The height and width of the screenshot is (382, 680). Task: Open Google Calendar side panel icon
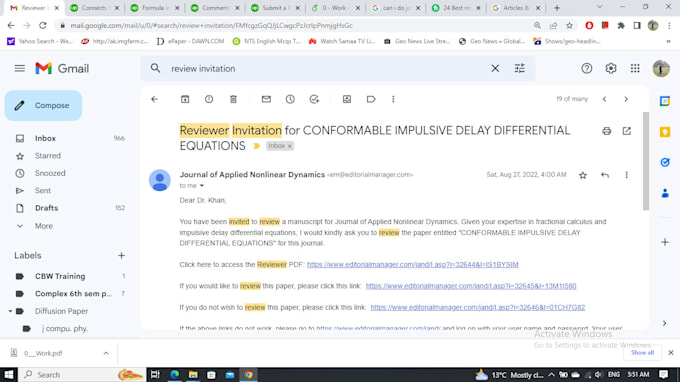point(665,101)
